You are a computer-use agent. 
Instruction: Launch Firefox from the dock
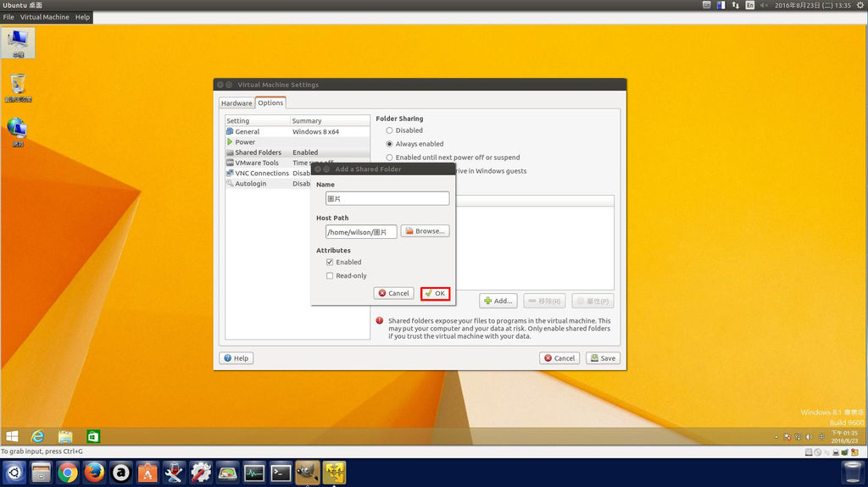[94, 473]
